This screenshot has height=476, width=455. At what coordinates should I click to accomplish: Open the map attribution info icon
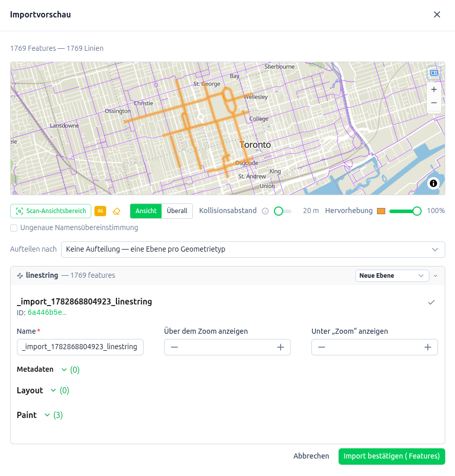433,183
